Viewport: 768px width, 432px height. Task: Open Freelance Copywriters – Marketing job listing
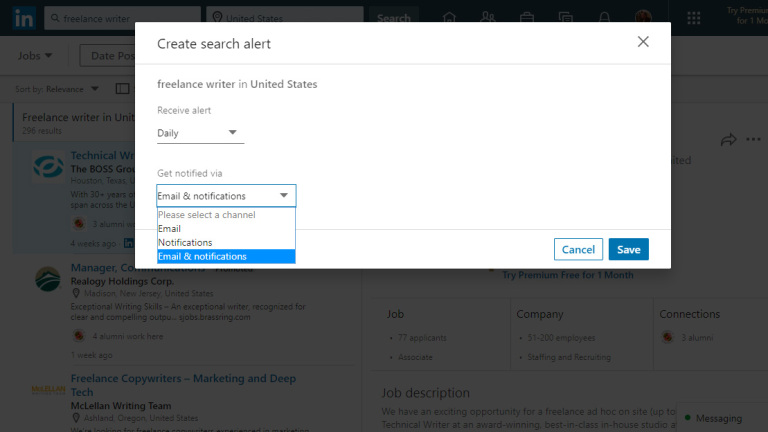[x=183, y=385]
